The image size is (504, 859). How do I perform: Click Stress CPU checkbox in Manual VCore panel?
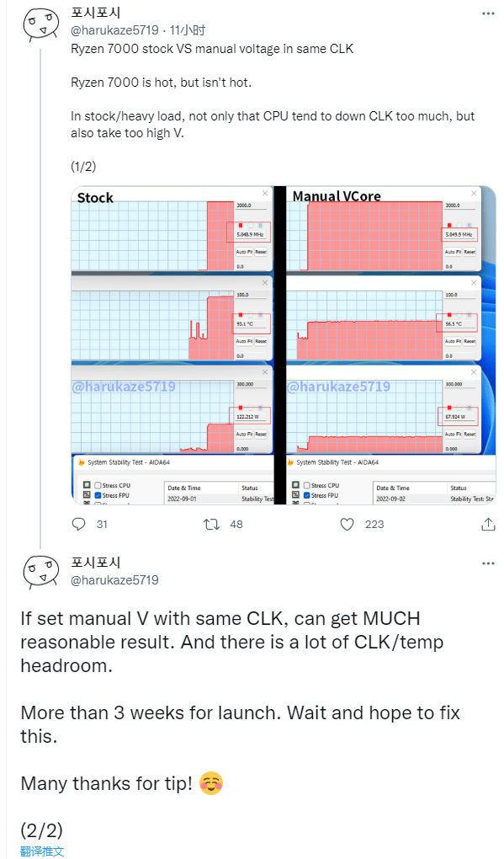(307, 485)
